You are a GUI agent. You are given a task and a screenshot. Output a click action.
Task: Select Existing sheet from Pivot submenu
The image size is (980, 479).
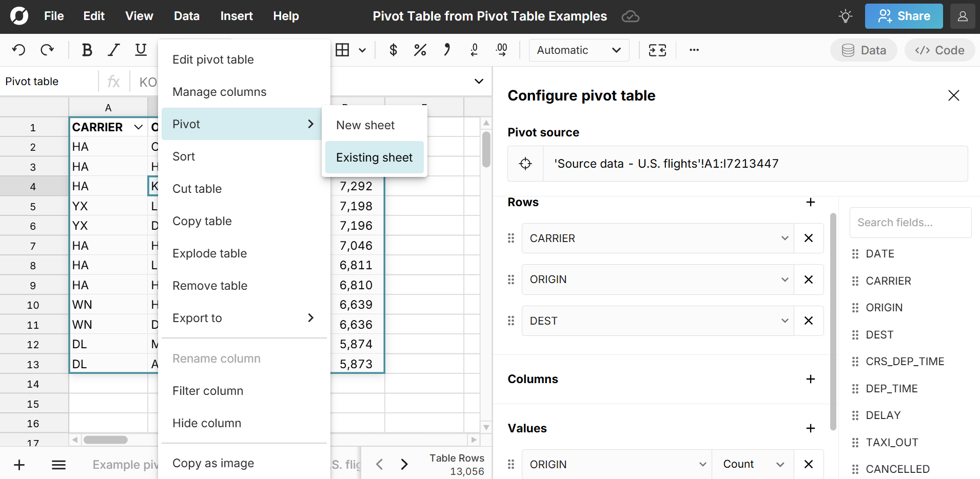374,157
